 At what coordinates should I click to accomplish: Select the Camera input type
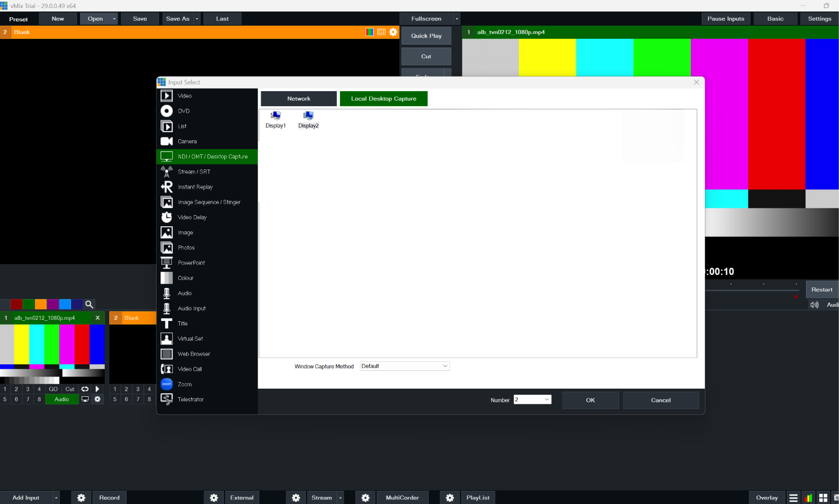(207, 141)
